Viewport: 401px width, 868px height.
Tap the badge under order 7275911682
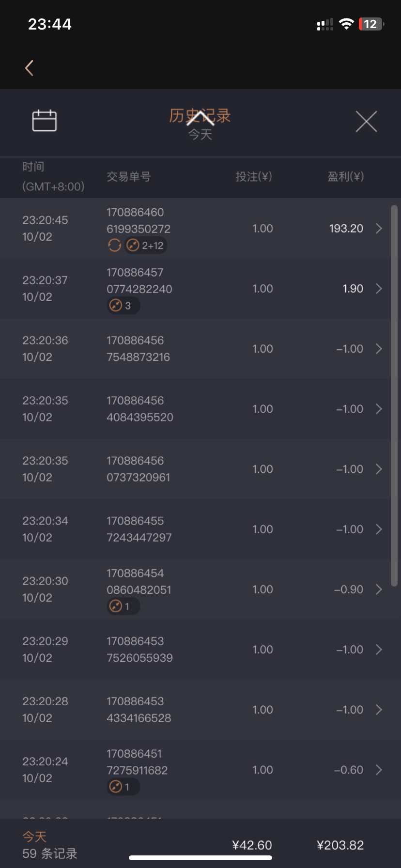click(123, 787)
